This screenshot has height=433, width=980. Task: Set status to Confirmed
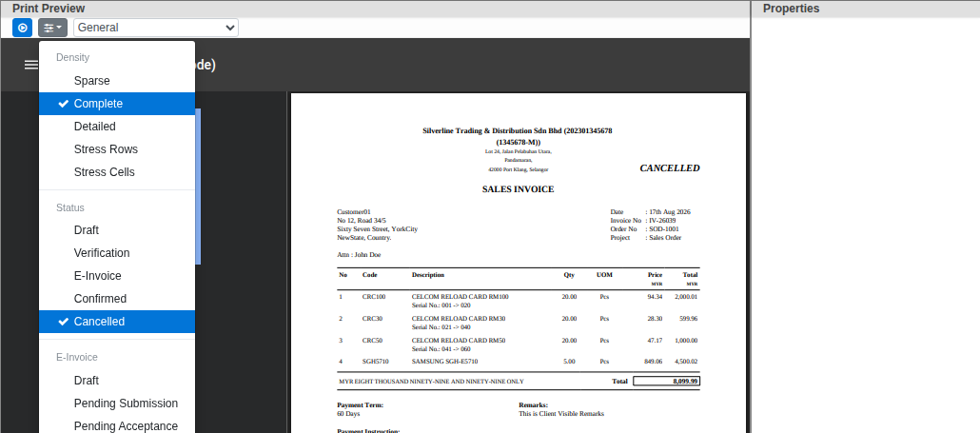point(117,299)
